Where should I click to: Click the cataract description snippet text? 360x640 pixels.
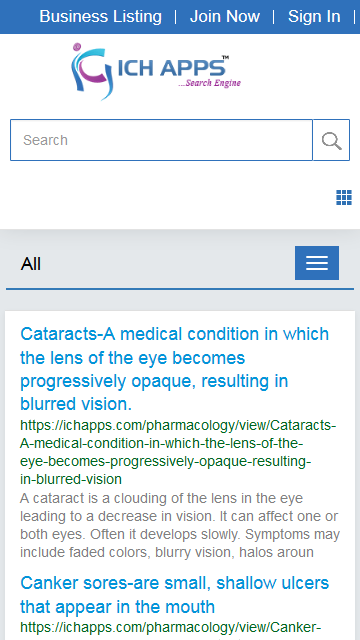point(180,525)
